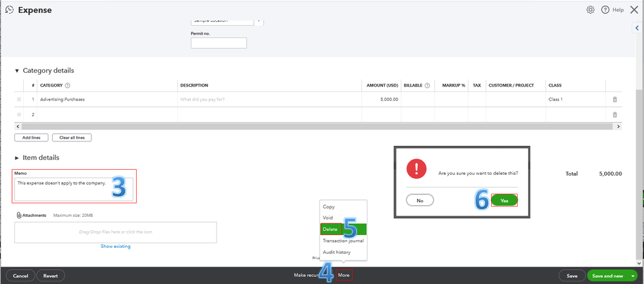The image size is (644, 284).
Task: Click Make recurring in the footer
Action: coord(306,276)
